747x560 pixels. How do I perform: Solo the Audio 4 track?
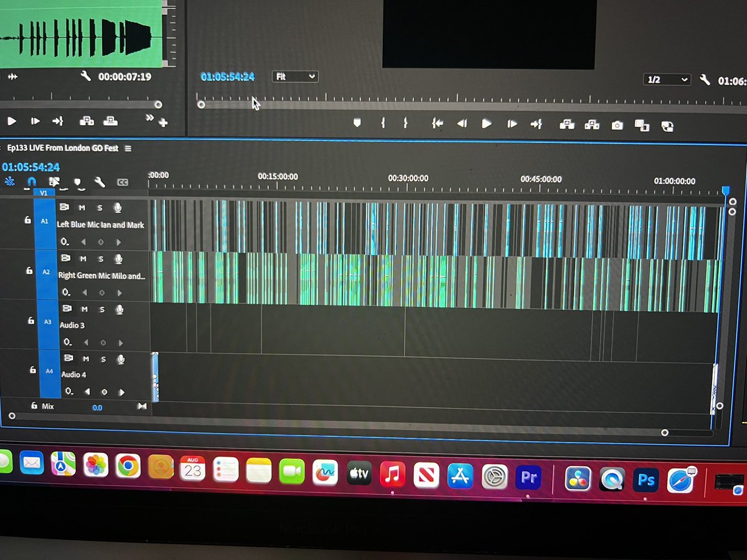pos(103,359)
